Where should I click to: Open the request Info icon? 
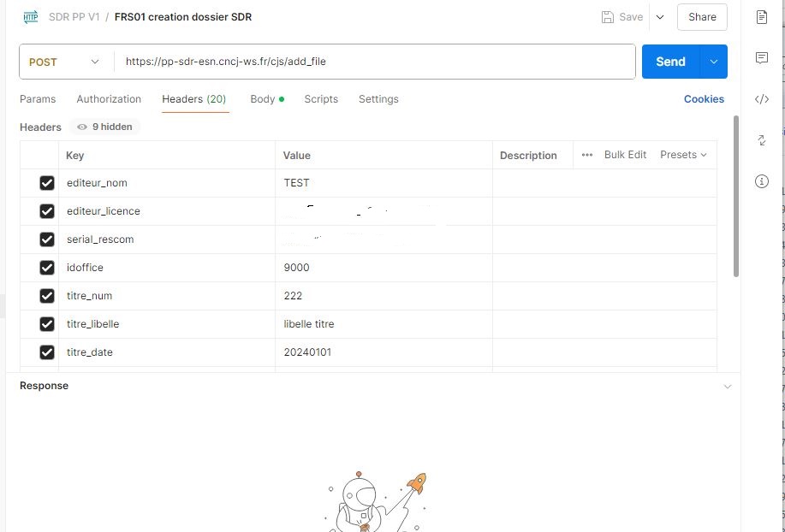pos(762,181)
